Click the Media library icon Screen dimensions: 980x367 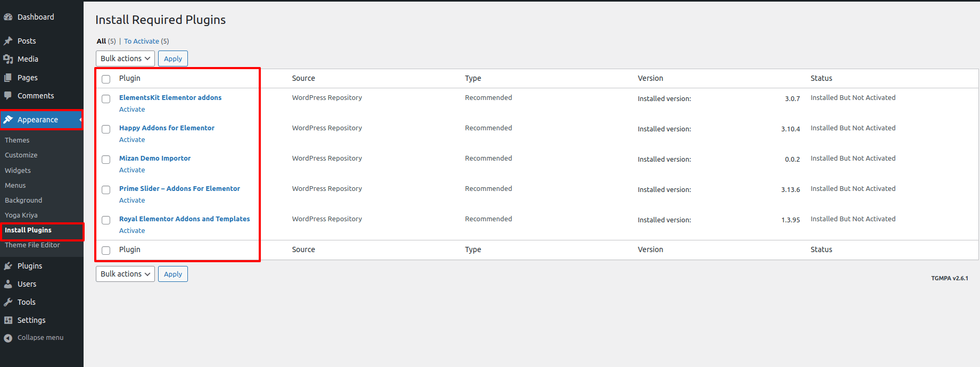click(x=8, y=59)
